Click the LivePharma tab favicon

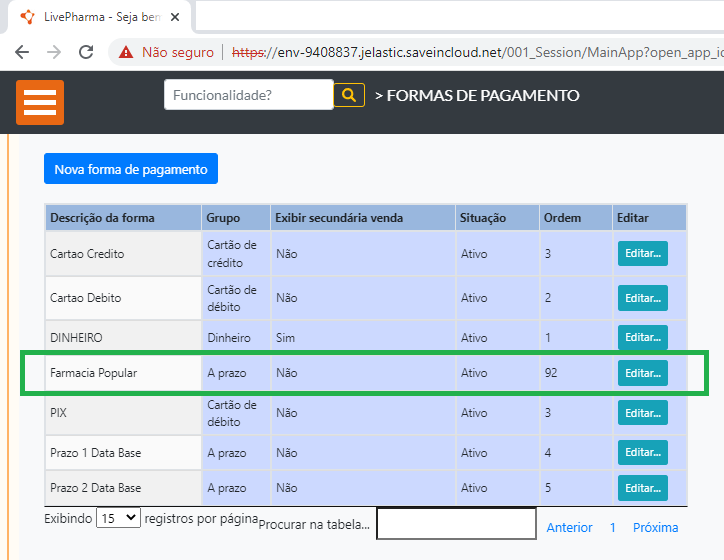click(27, 17)
